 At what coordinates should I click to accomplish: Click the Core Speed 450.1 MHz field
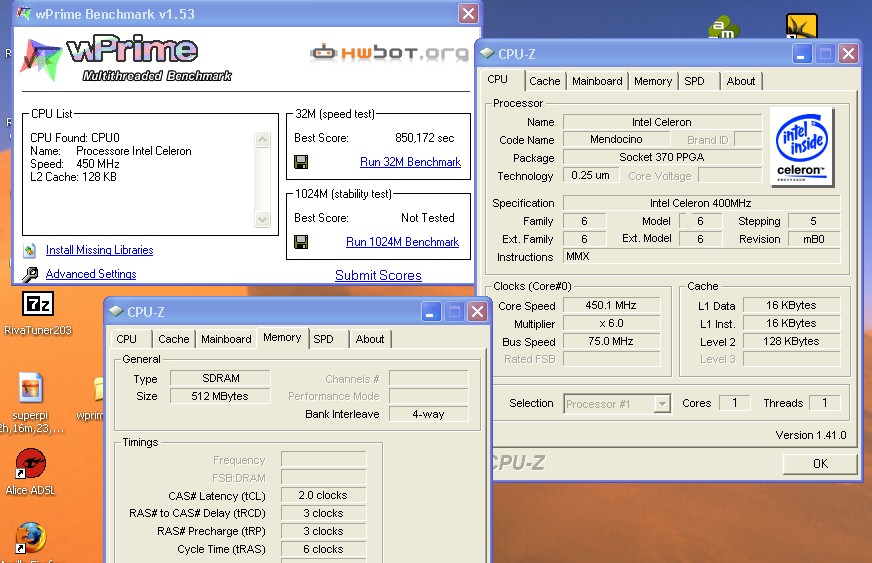[611, 305]
